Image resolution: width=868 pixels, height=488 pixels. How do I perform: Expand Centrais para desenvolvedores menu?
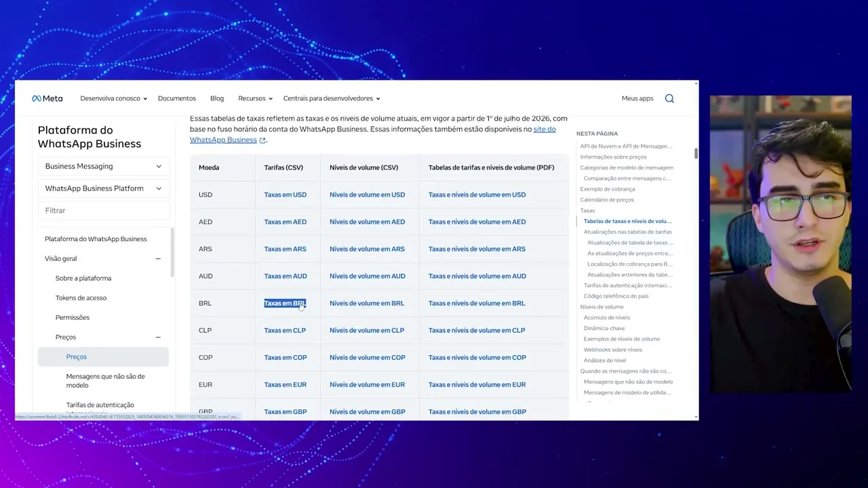point(332,98)
